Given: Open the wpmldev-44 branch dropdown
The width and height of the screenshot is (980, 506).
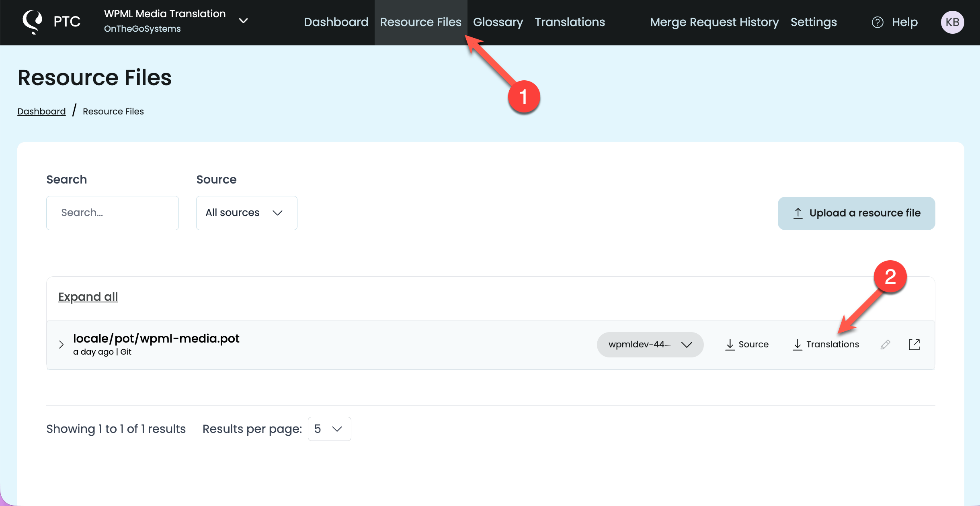Looking at the screenshot, I should click(650, 344).
